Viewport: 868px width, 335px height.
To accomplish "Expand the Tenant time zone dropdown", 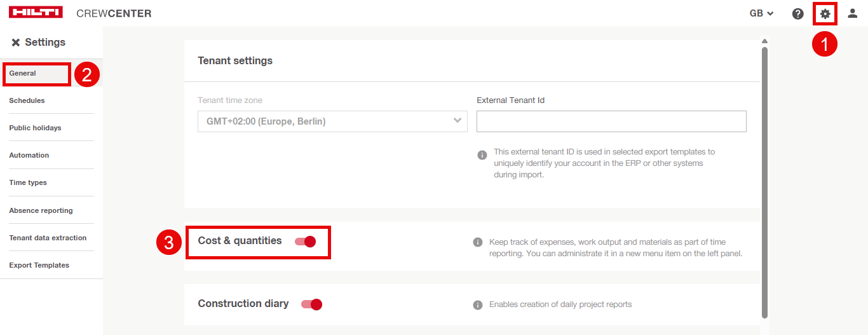I will (332, 121).
